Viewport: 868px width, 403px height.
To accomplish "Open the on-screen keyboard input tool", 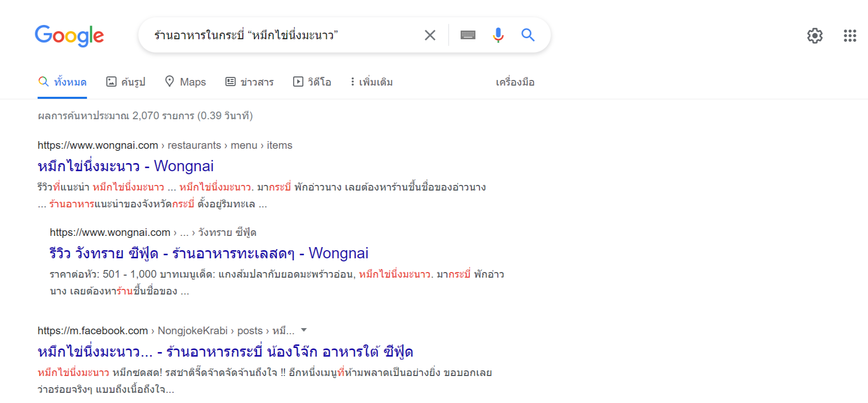I will pos(468,35).
